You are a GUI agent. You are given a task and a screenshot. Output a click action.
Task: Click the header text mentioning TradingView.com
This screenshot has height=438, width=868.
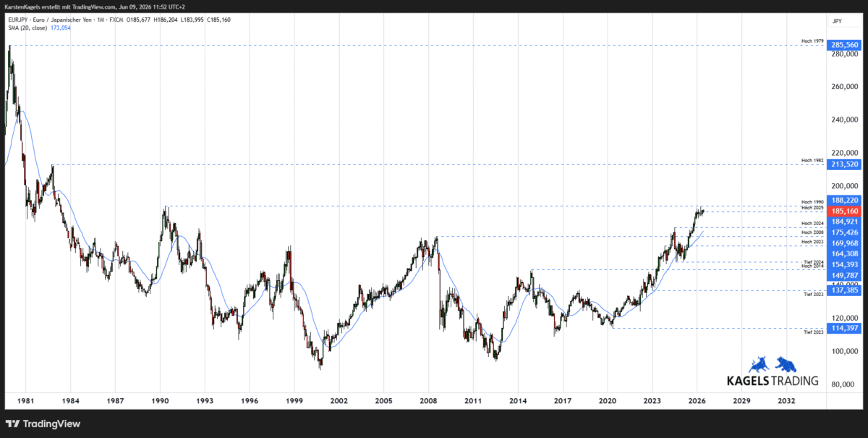coord(95,7)
